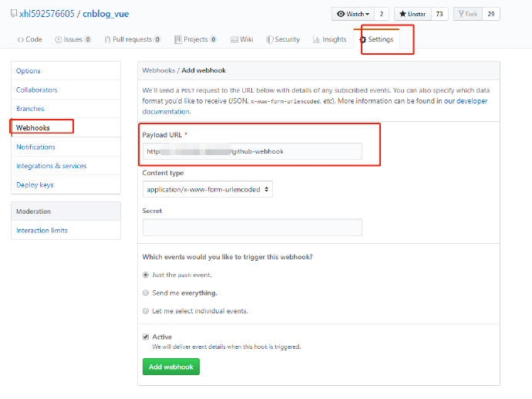
Task: Click the Pull requests icon
Action: [107, 39]
